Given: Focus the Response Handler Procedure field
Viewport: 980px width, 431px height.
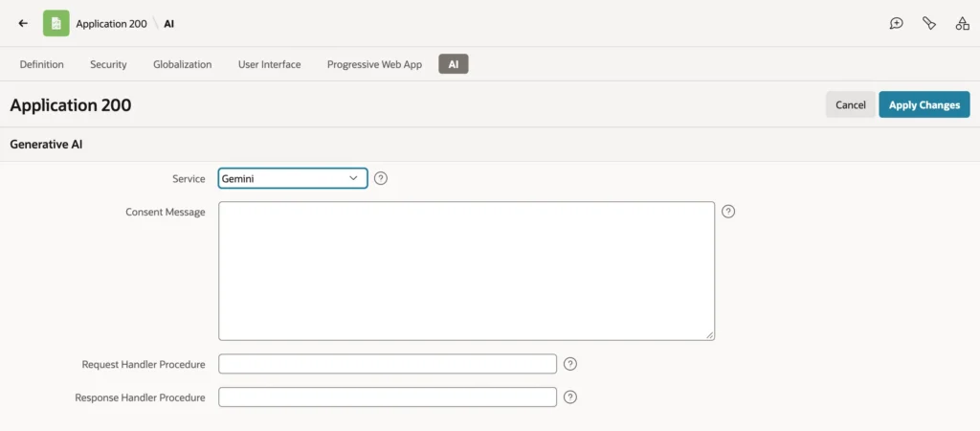Looking at the screenshot, I should tap(388, 397).
